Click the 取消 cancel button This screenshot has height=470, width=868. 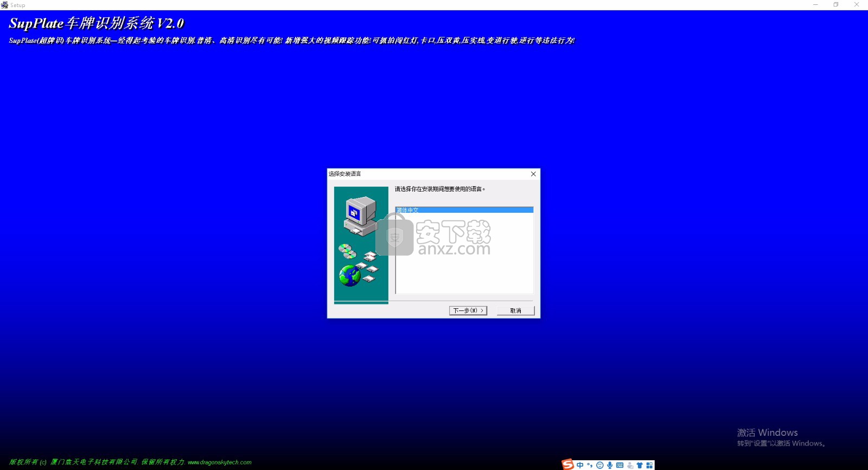(x=516, y=310)
